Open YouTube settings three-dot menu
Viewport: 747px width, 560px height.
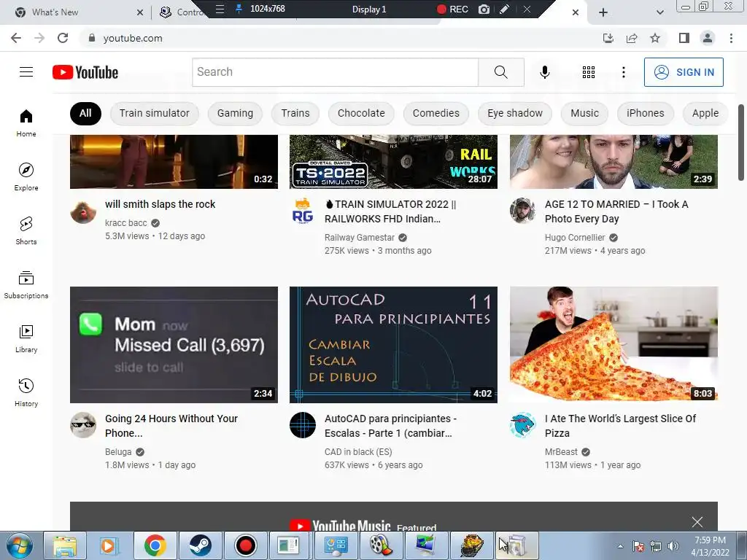click(x=623, y=72)
